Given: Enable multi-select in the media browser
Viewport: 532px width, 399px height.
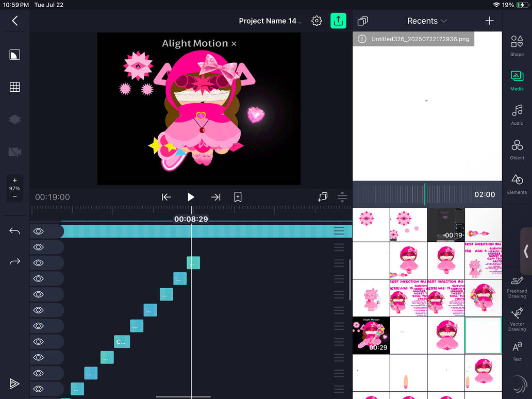Looking at the screenshot, I should 362,21.
